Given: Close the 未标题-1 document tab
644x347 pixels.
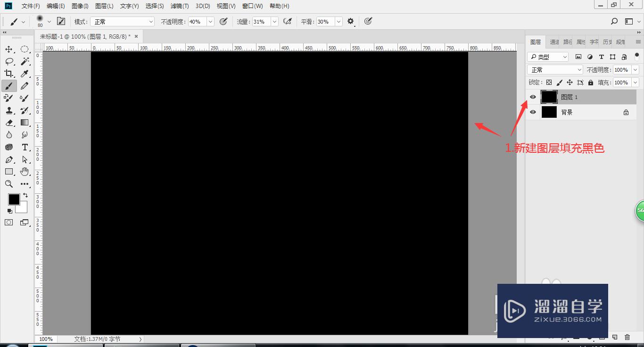Looking at the screenshot, I should pyautogui.click(x=136, y=36).
